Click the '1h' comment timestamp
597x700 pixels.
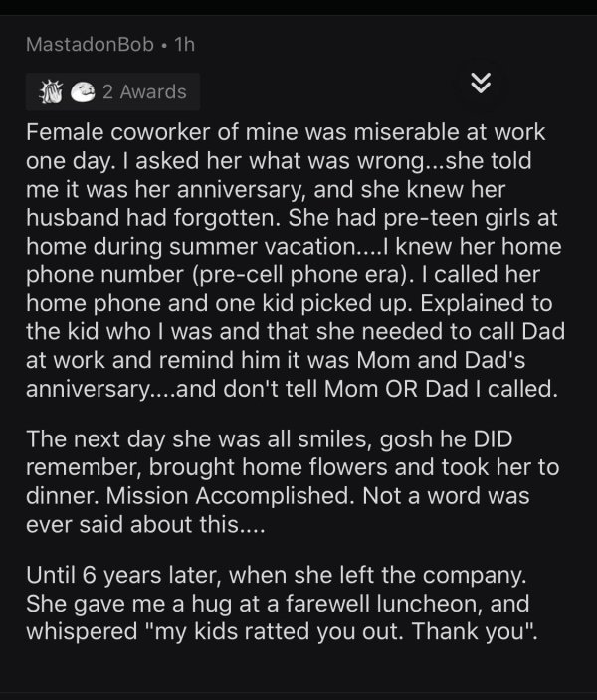(184, 45)
